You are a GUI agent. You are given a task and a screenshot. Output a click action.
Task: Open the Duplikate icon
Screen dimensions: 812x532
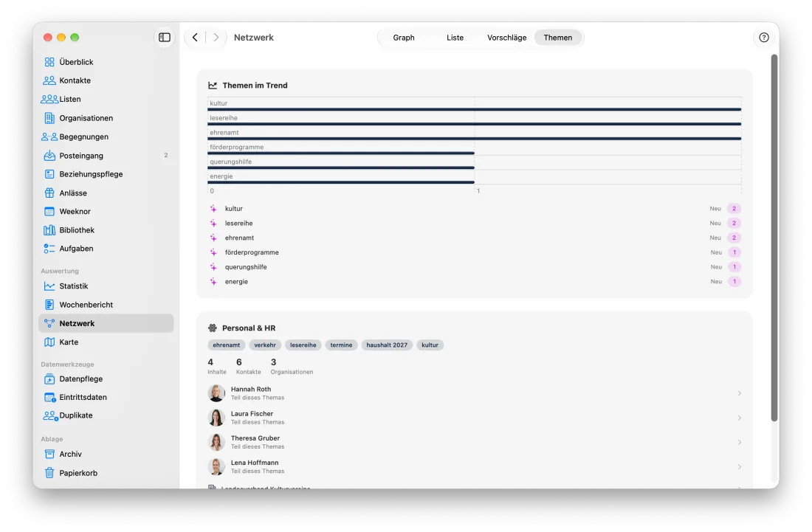[x=50, y=415]
